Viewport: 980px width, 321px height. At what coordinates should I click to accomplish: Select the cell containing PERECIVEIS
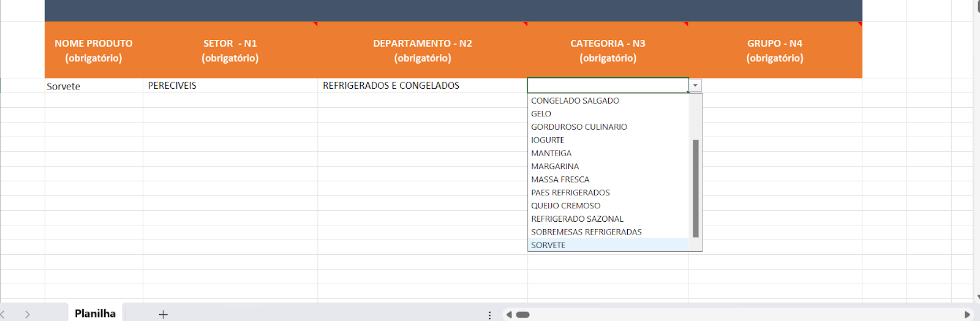230,86
